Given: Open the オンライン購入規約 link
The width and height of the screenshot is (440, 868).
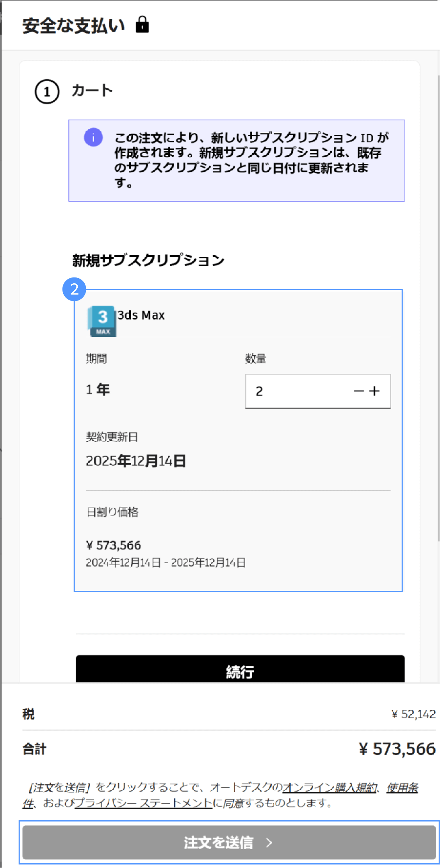Looking at the screenshot, I should [329, 787].
